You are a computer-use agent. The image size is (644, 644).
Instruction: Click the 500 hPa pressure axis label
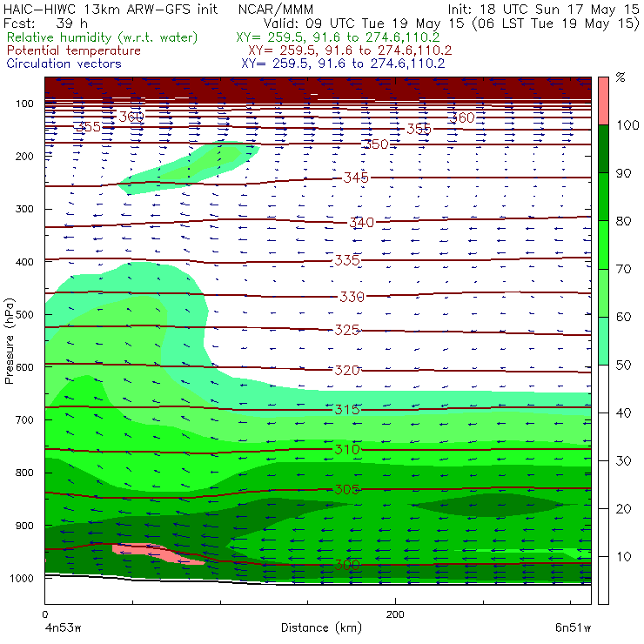(x=24, y=315)
